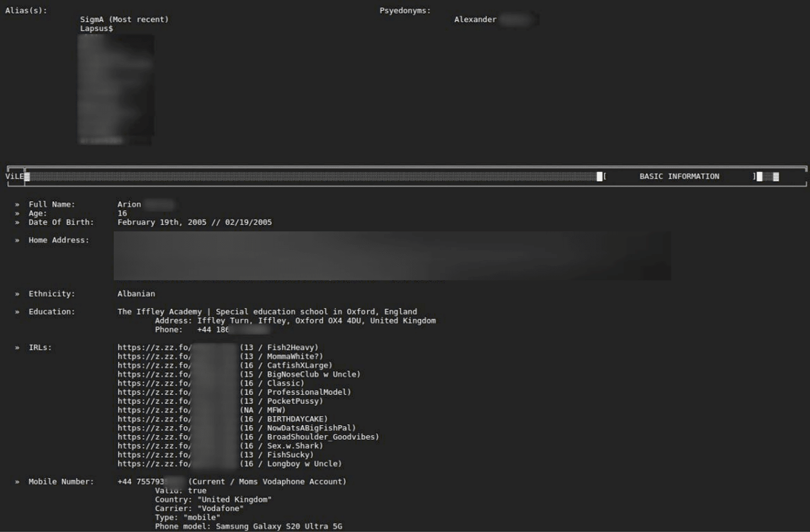Select the "Date Of Birth:" label

61,222
